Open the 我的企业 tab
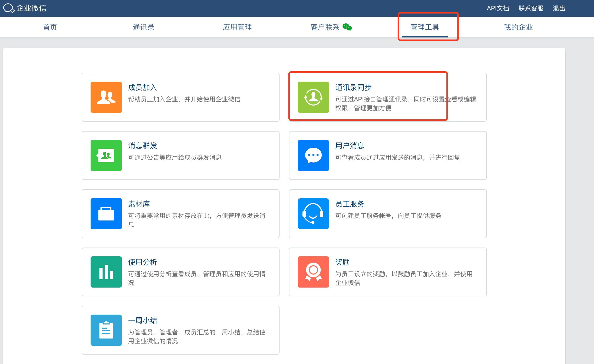Screen dimensions: 594x364 pos(519,27)
